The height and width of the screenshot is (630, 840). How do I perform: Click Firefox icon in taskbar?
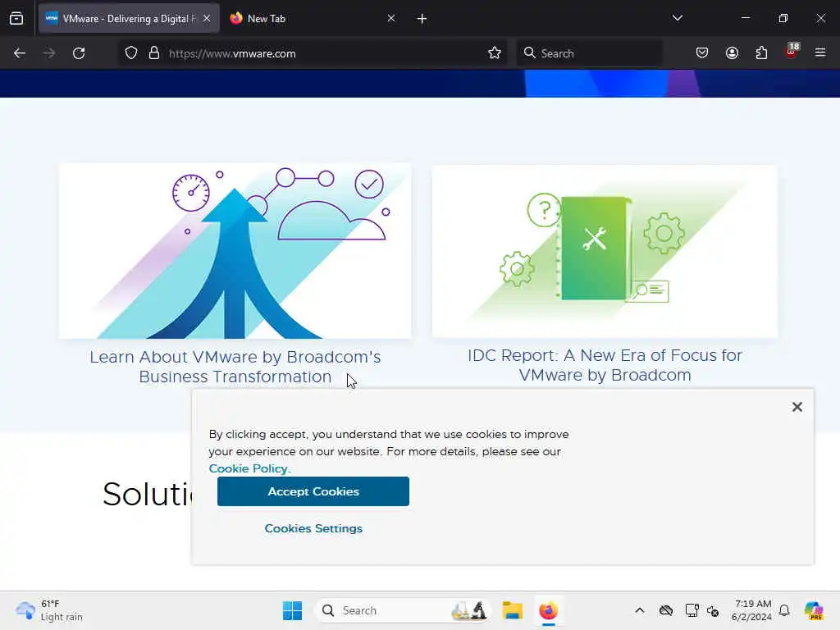click(x=548, y=610)
